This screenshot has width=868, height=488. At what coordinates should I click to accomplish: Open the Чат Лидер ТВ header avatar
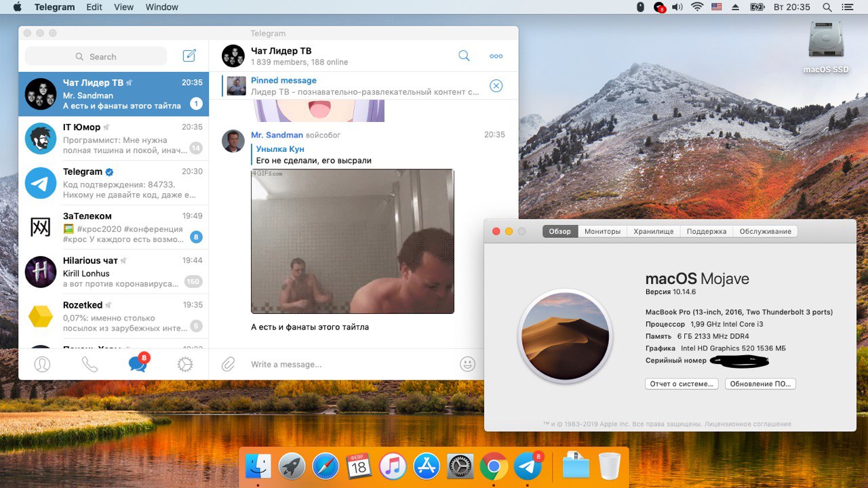click(x=233, y=56)
